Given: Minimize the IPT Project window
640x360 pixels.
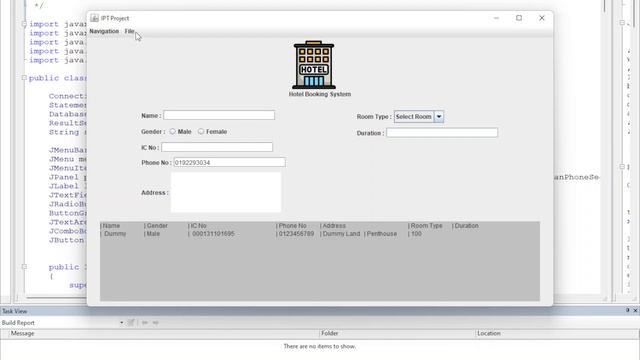Looking at the screenshot, I should (496, 18).
